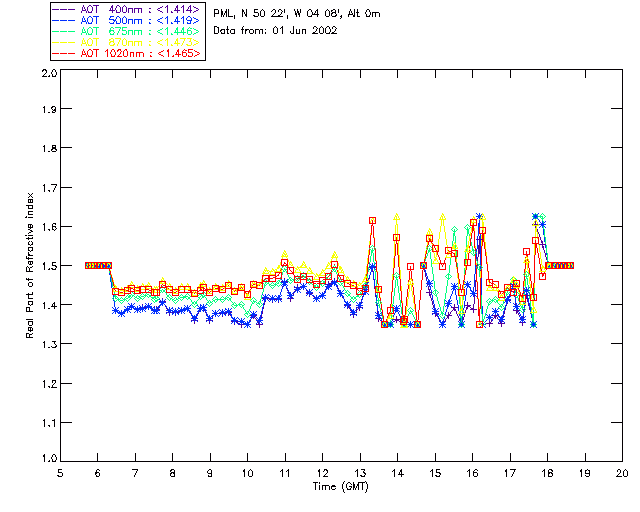
Task: Click y-axis tick label 1.6
Action: point(49,227)
